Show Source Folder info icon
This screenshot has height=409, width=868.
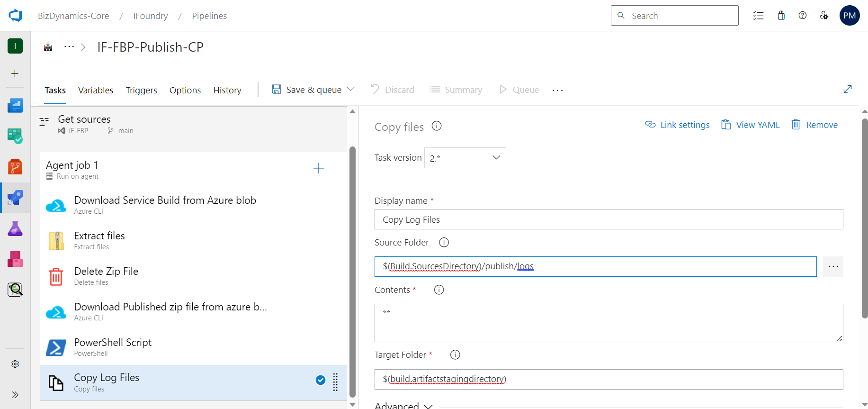(444, 242)
